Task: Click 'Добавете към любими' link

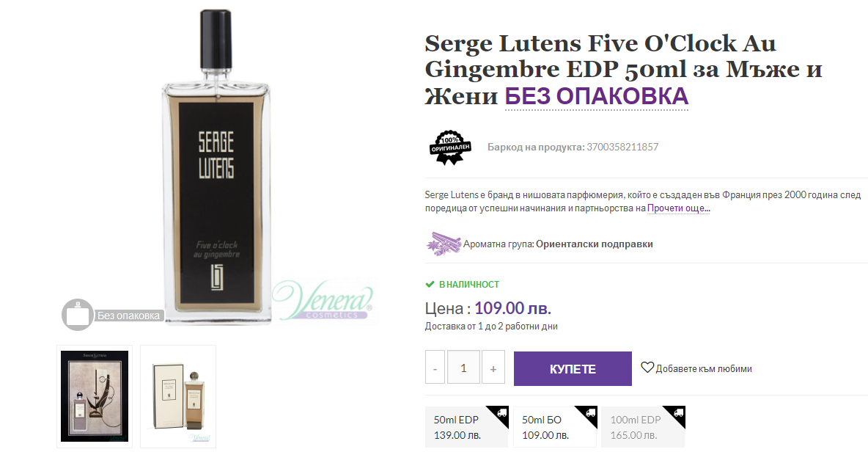Action: 704,369
